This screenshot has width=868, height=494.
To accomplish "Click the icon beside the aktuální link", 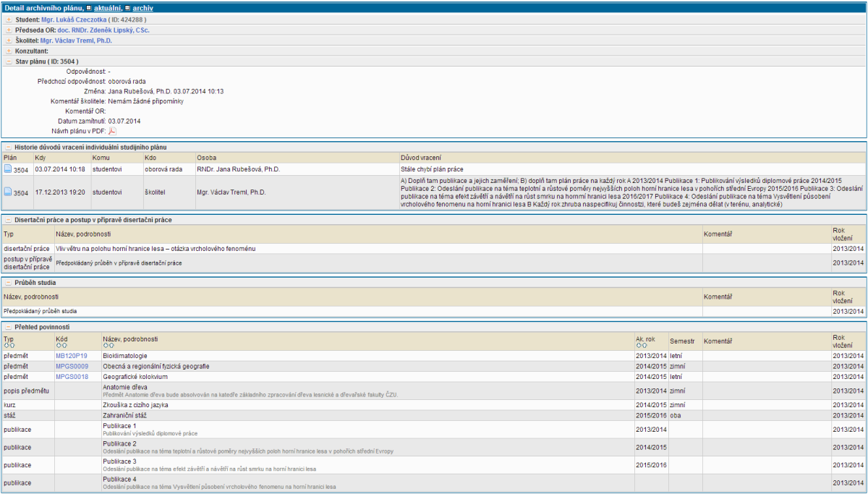I will click(89, 7).
